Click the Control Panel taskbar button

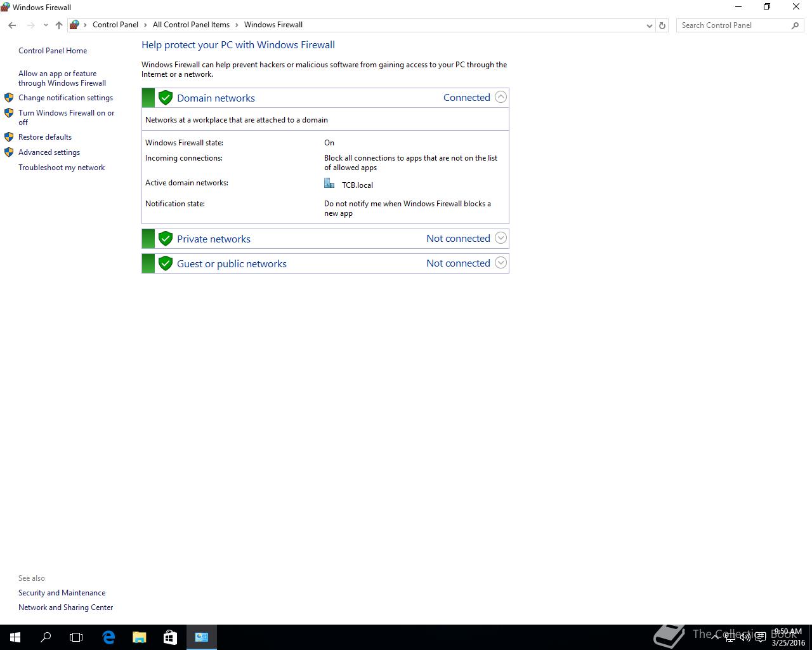202,637
